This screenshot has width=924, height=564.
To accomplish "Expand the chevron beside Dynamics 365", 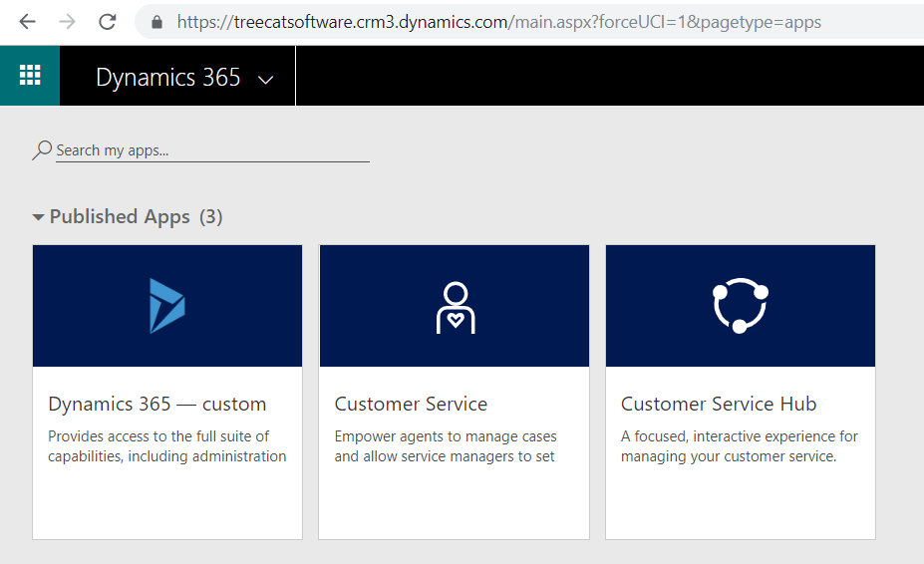I will (265, 80).
